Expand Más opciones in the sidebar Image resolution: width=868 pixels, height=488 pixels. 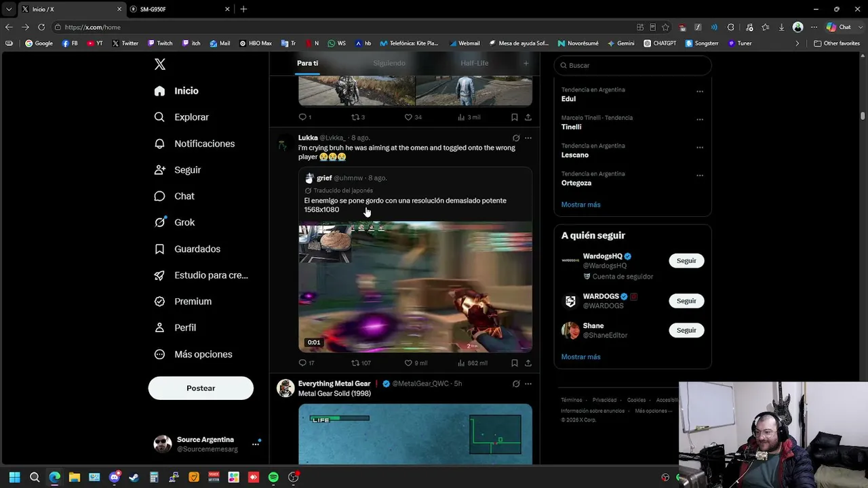193,354
